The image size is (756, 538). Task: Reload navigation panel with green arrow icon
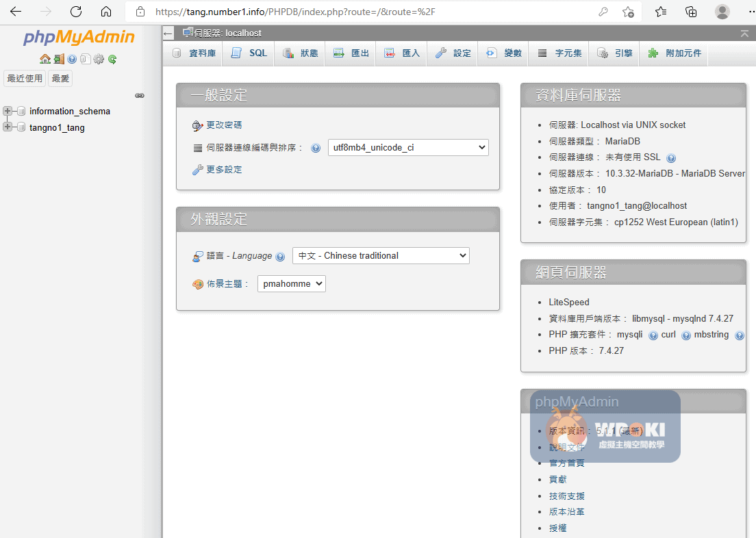(x=112, y=60)
